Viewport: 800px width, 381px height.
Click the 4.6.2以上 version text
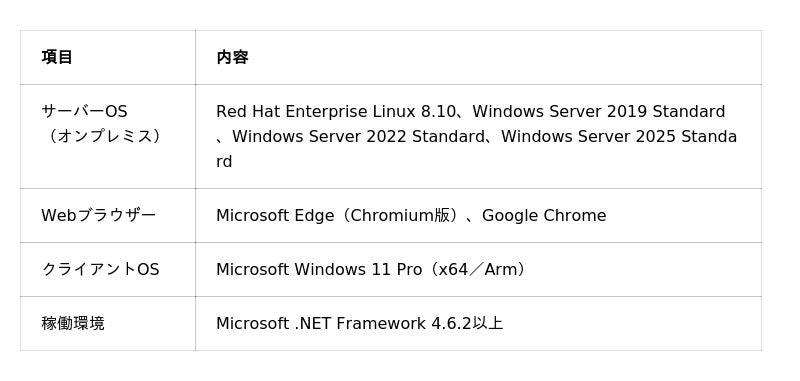coord(467,323)
